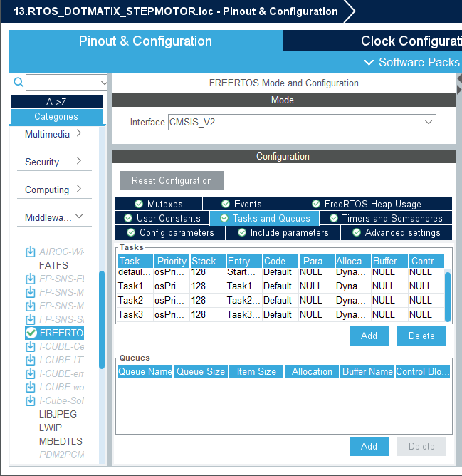Select the LWIP middleware item
This screenshot has height=476, width=462.
coord(51,428)
